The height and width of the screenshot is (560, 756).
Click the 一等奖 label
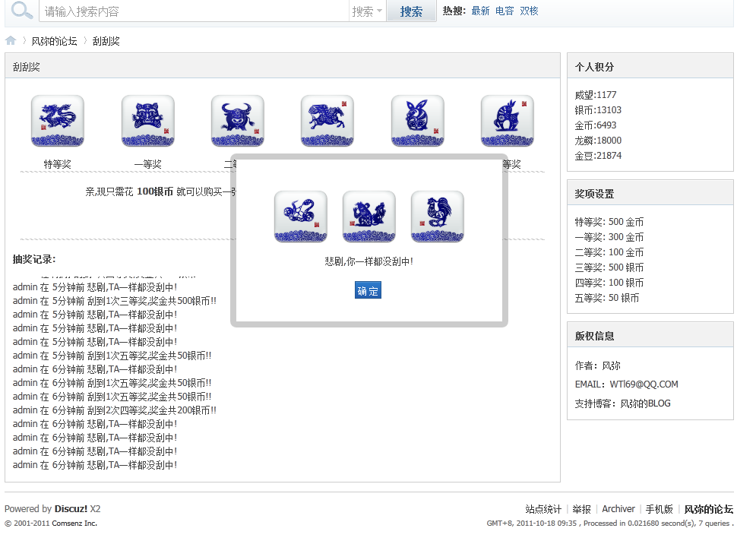point(147,164)
